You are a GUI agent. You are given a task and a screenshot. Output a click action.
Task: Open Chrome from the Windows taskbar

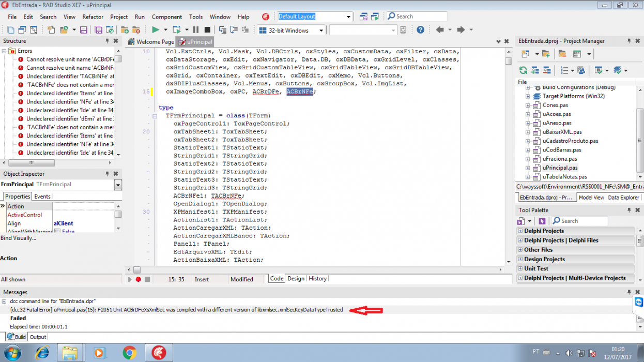tap(130, 353)
